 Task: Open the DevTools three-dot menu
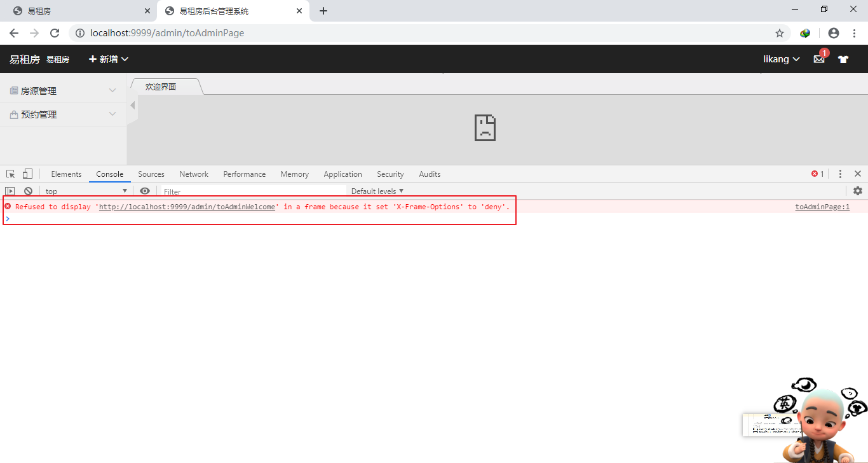coord(840,173)
